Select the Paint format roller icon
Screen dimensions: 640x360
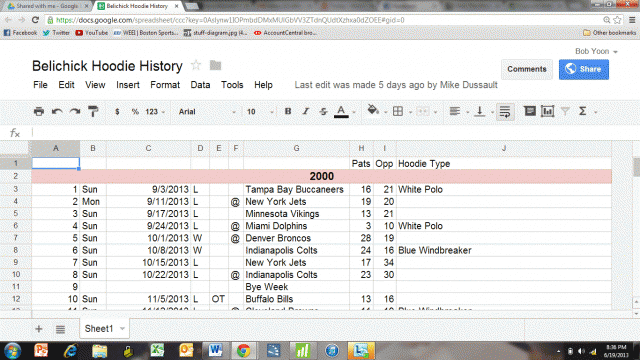93,111
